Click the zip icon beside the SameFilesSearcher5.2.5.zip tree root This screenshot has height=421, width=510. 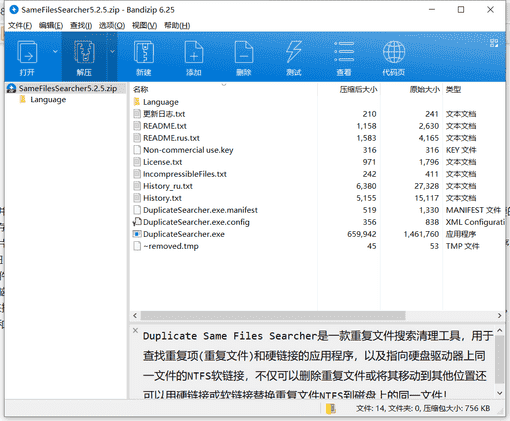point(11,88)
